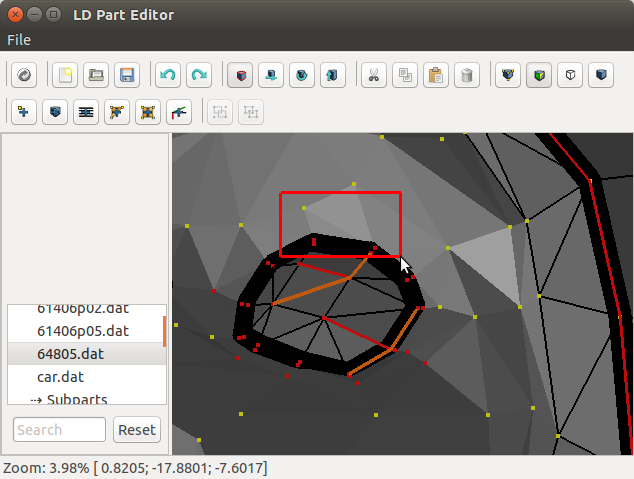Click the orange scrollbar in file list
634x479 pixels.
164,328
